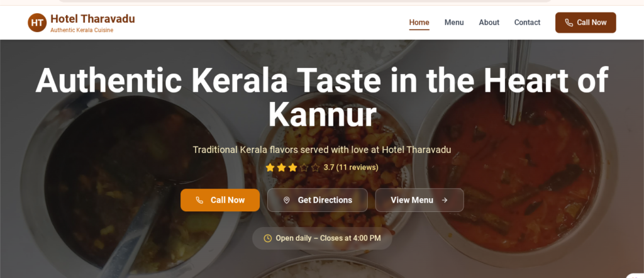This screenshot has width=644, height=278.
Task: Click the phone icon in header Call Now
Action: (569, 23)
